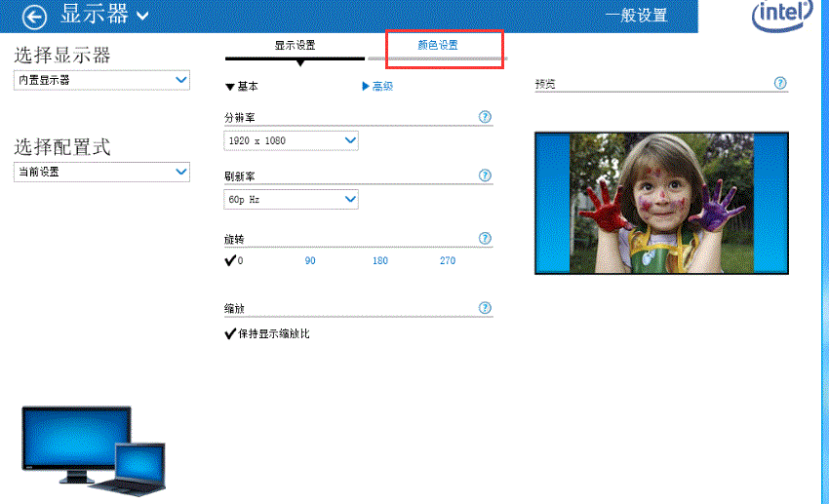Click the help icon next to 缩放

click(485, 308)
